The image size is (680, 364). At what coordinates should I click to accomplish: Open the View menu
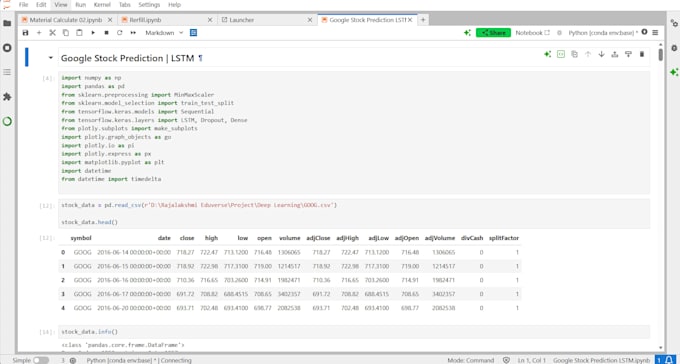pos(61,5)
